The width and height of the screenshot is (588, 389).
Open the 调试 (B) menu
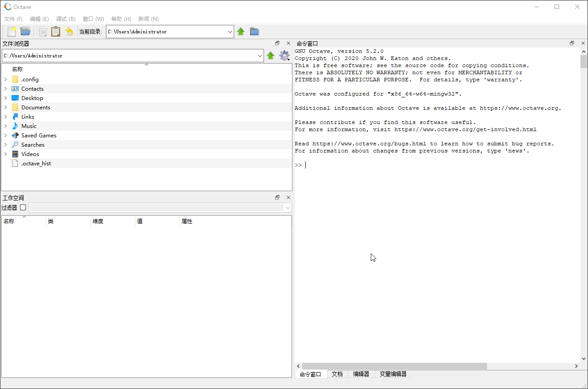point(65,19)
